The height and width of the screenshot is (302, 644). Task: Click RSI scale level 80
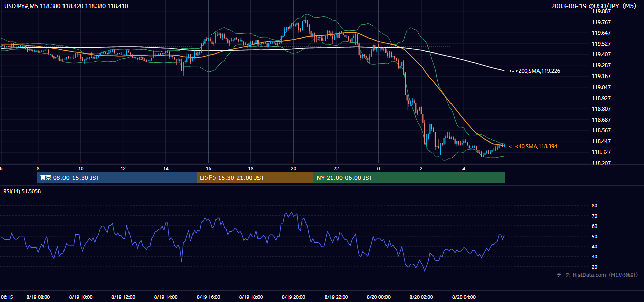tap(594, 206)
